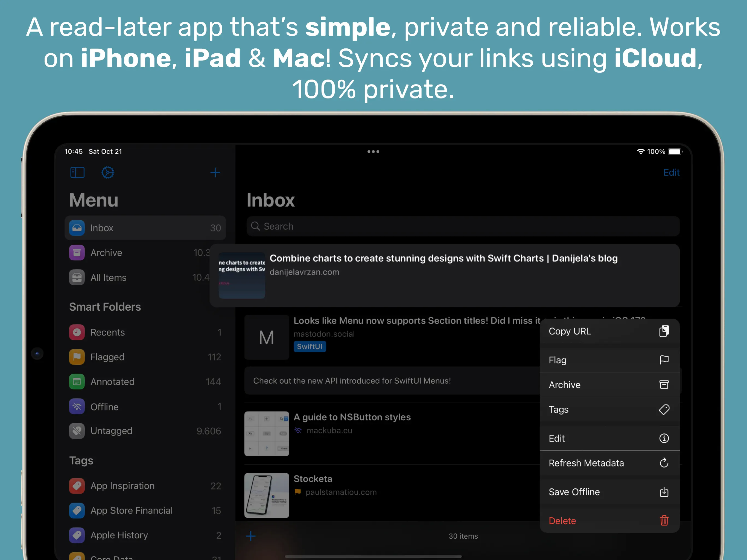Image resolution: width=747 pixels, height=560 pixels.
Task: Toggle the sidebar panel icon
Action: 77,173
